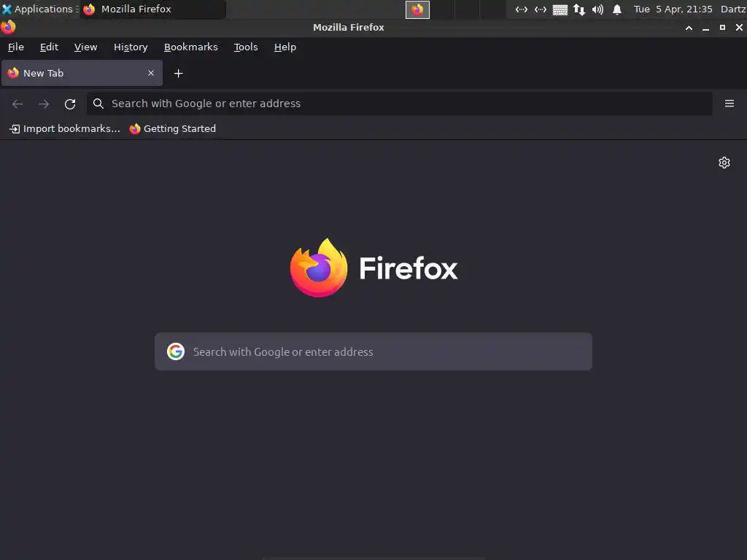
Task: Go back using the back arrow
Action: pos(18,104)
